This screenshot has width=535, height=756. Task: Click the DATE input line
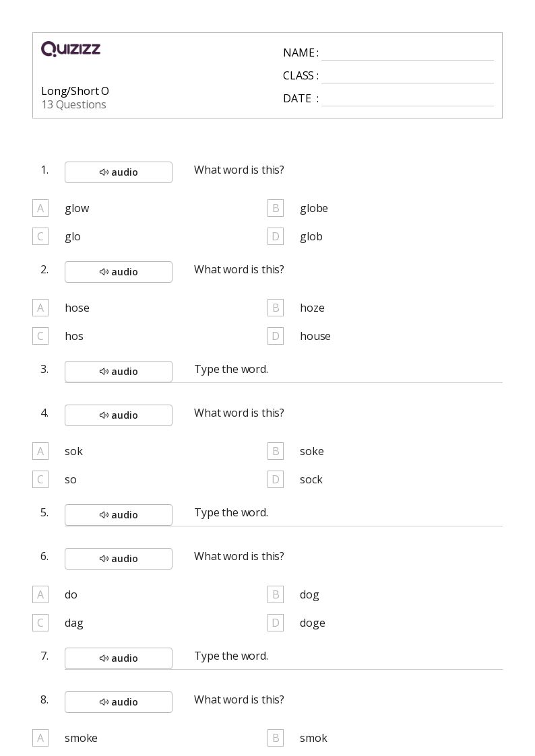[408, 100]
